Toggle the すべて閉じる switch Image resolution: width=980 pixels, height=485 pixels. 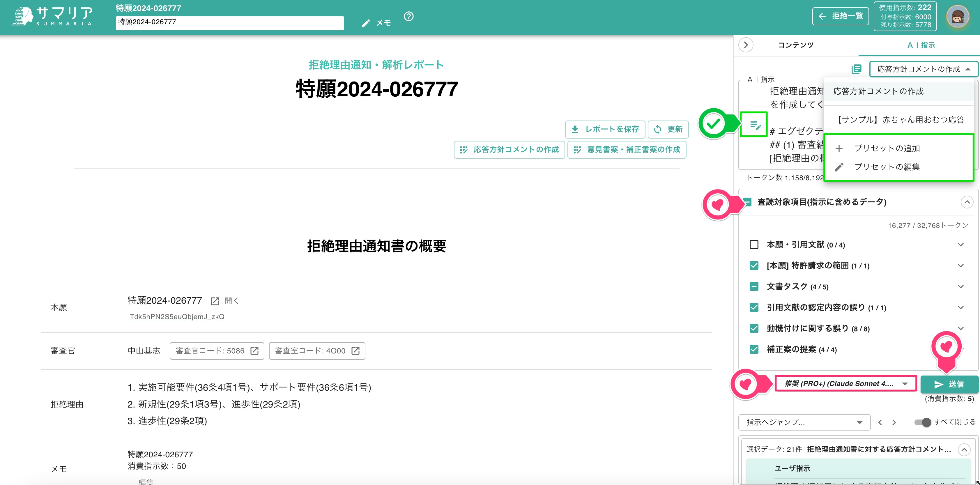pos(923,422)
